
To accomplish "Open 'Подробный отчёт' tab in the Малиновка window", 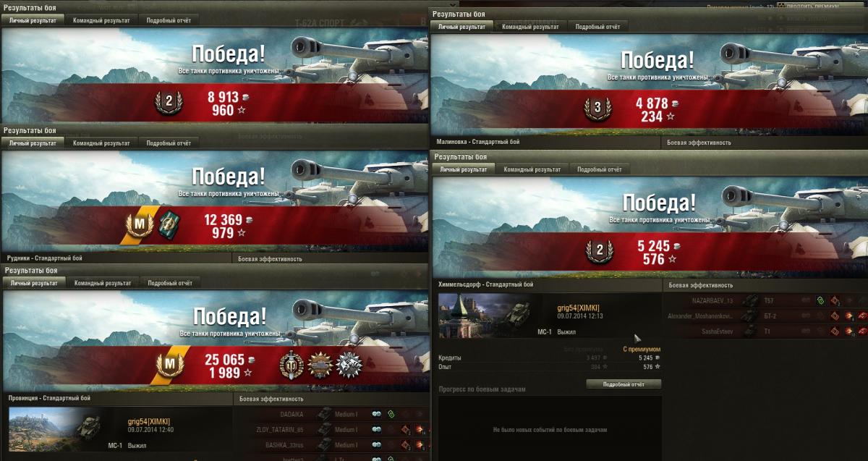I will [597, 27].
